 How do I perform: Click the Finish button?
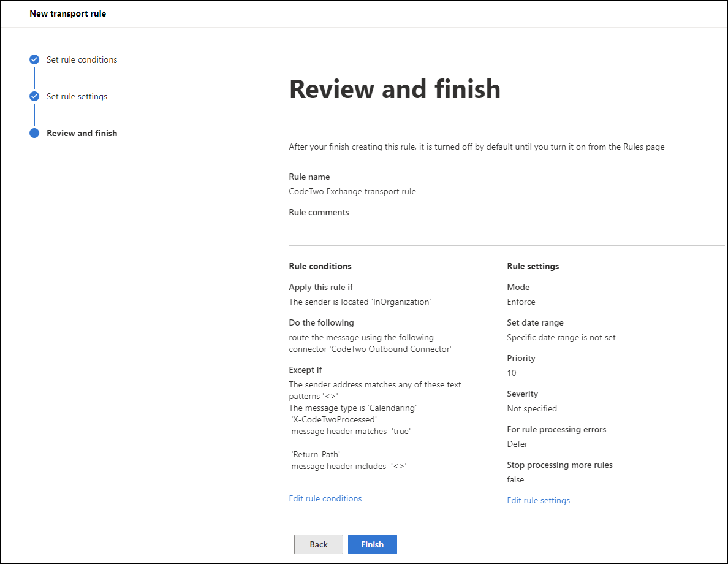[x=373, y=544]
